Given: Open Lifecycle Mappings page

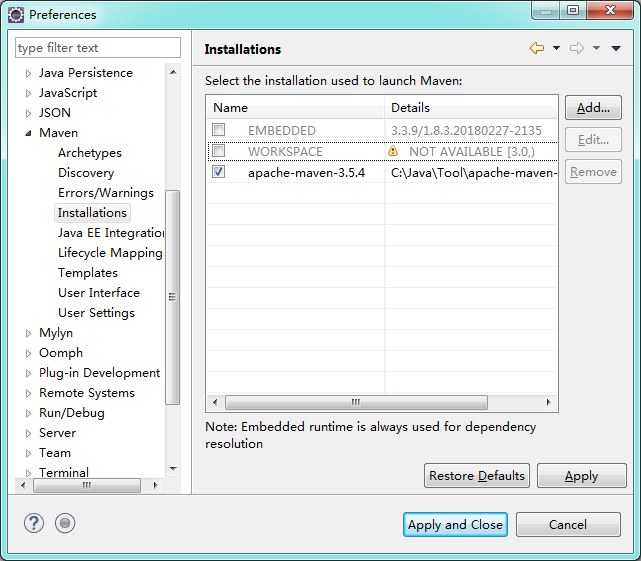Looking at the screenshot, I should pos(110,253).
